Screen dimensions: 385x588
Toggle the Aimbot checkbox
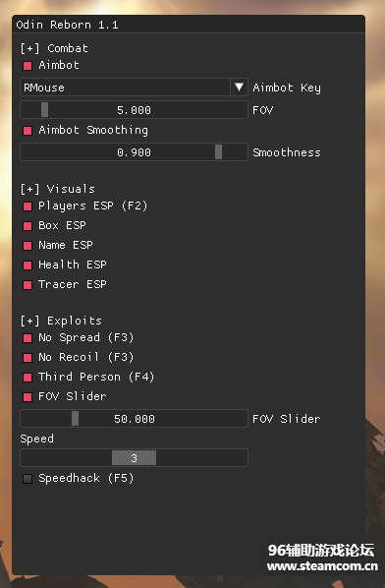coord(27,66)
